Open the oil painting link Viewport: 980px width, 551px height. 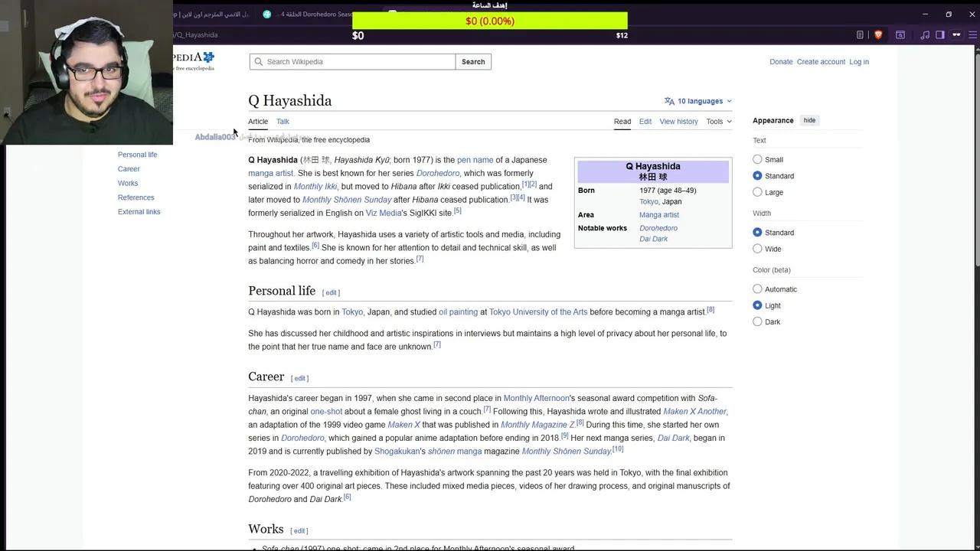(458, 312)
